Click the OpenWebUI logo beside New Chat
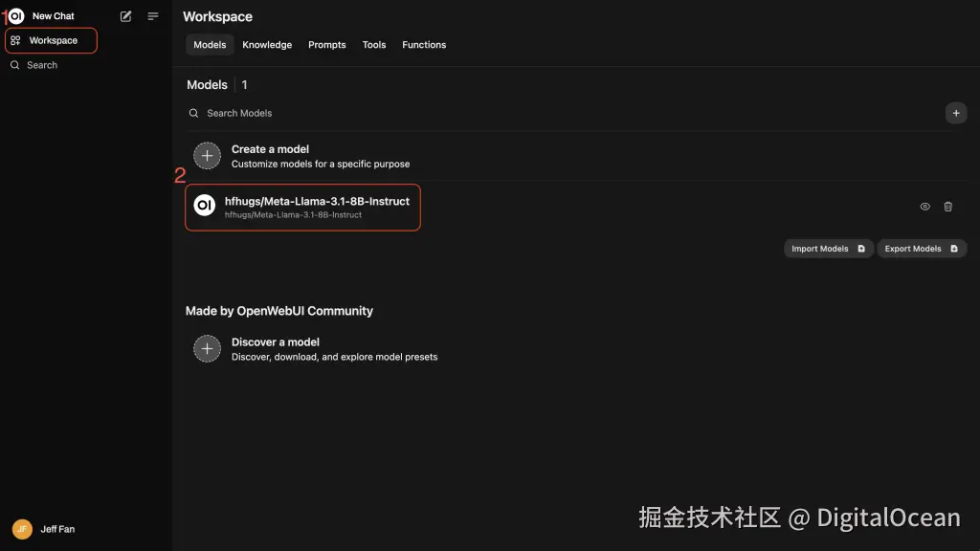Image resolution: width=980 pixels, height=551 pixels. pyautogui.click(x=16, y=16)
